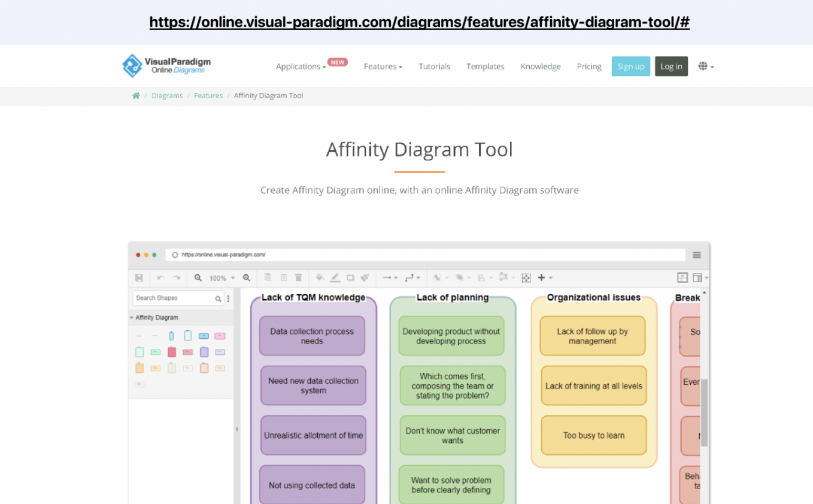Open the waypoint connector style dropdown
The height and width of the screenshot is (504, 813).
pyautogui.click(x=412, y=278)
